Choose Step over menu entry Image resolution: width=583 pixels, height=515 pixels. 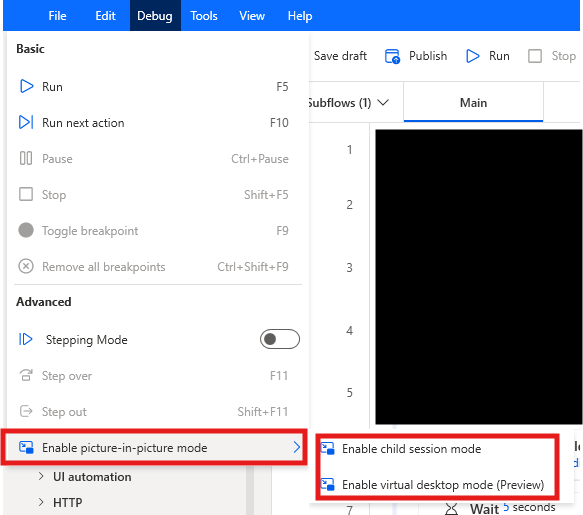[x=158, y=375]
